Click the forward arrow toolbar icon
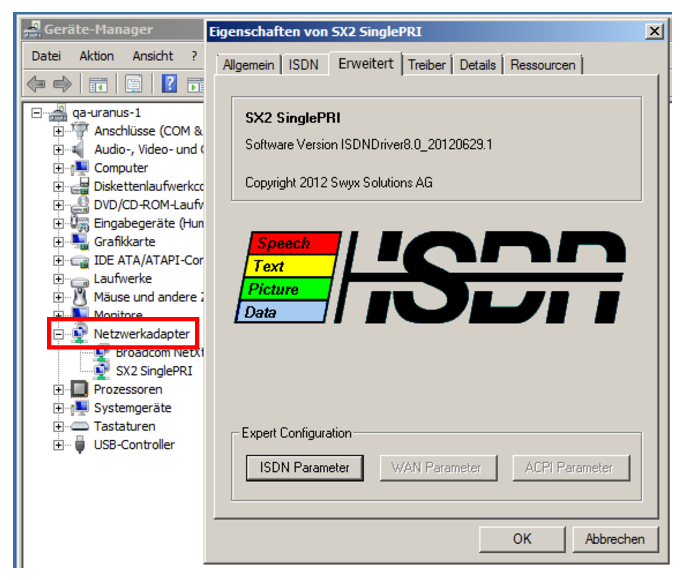The image size is (683, 580). point(62,84)
